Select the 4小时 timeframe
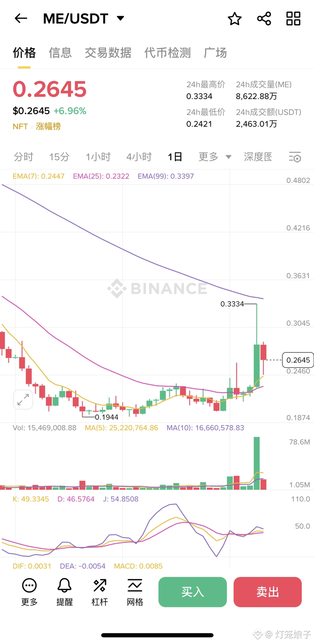Viewport: 314px width, 644px height. point(139,157)
